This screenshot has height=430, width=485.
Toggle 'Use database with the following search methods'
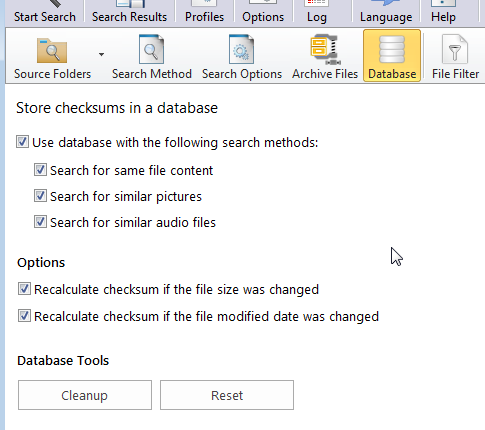[x=23, y=142]
